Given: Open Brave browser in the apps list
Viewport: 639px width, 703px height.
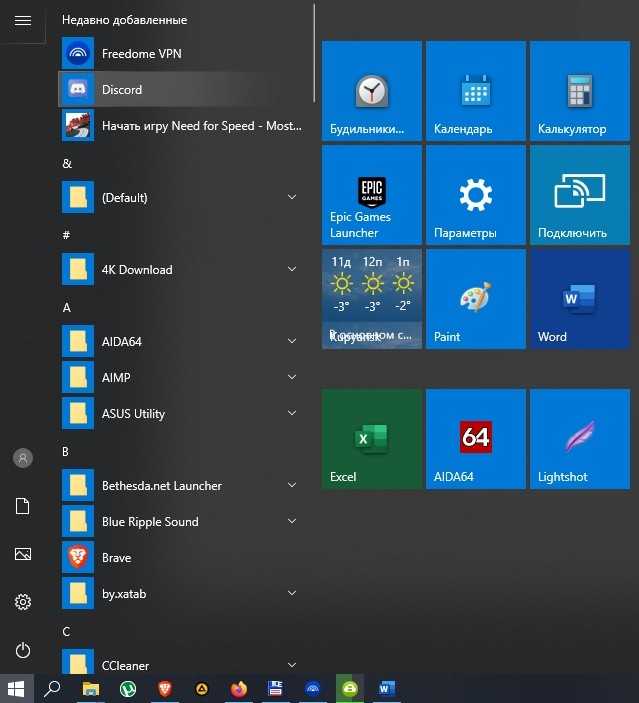Looking at the screenshot, I should (184, 557).
